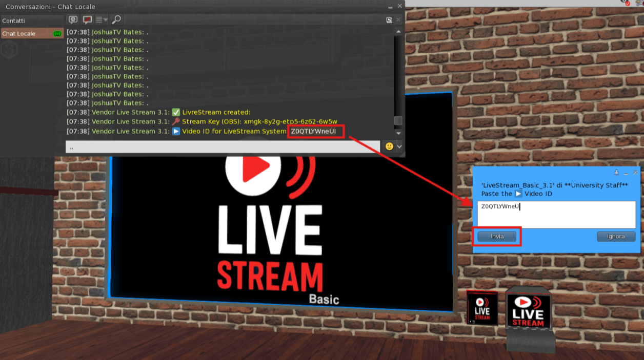Open the chat options list dropdown
Screen dimensions: 644x360
pyautogui.click(x=102, y=20)
